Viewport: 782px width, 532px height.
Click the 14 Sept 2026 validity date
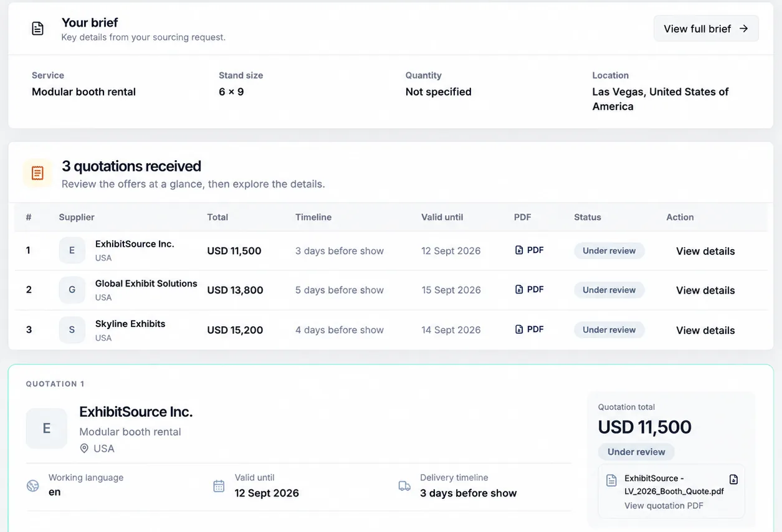[451, 330]
